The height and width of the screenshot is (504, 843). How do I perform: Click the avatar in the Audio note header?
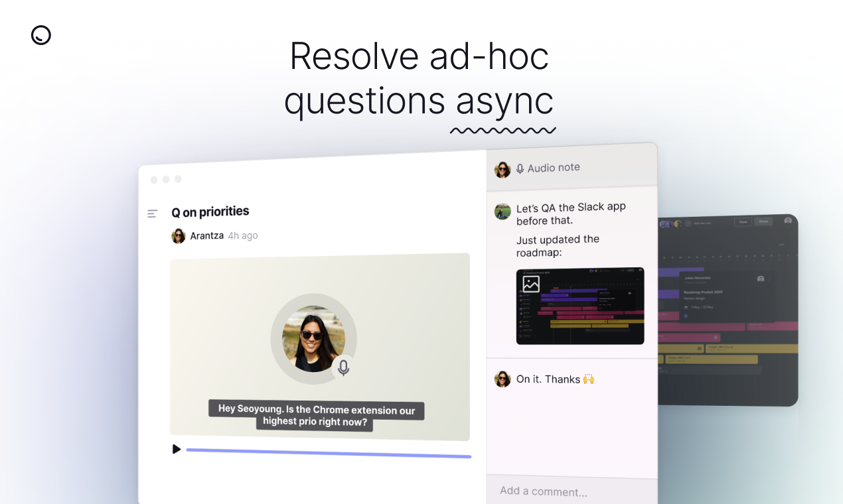[x=502, y=170]
